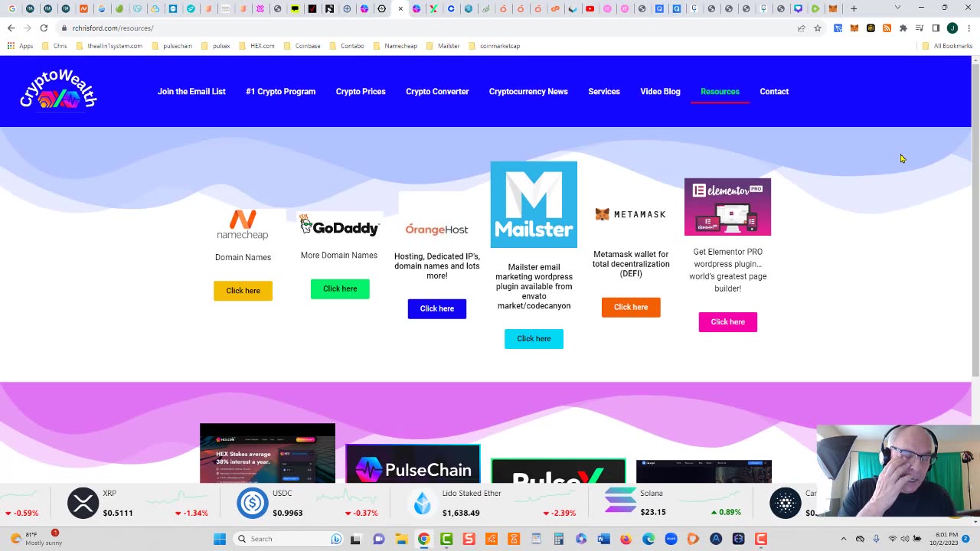Open the Namecheap bookmark folder
The width and height of the screenshot is (980, 551).
click(395, 46)
